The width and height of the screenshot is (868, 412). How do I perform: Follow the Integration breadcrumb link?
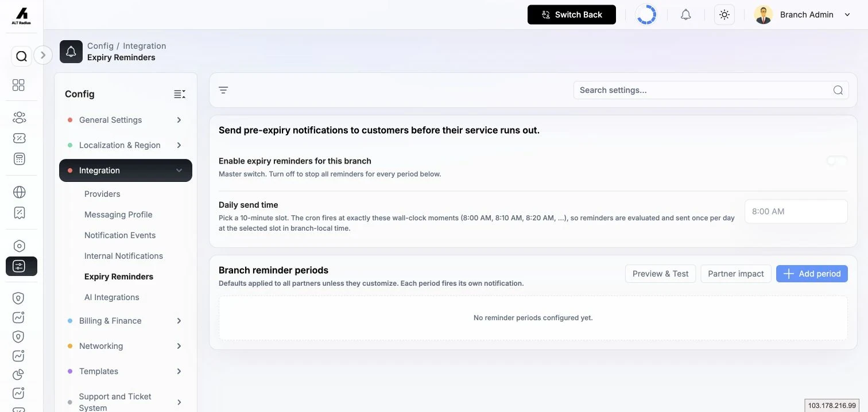(144, 46)
